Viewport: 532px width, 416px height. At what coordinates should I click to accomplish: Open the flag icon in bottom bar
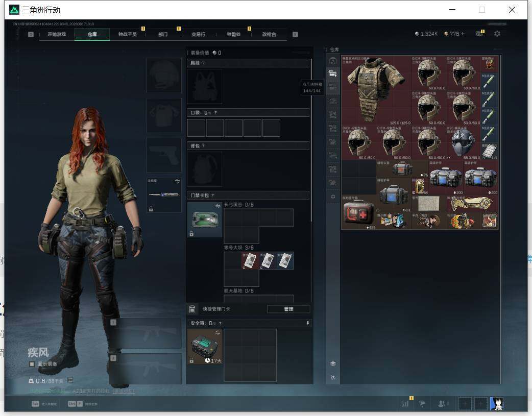[x=422, y=404]
